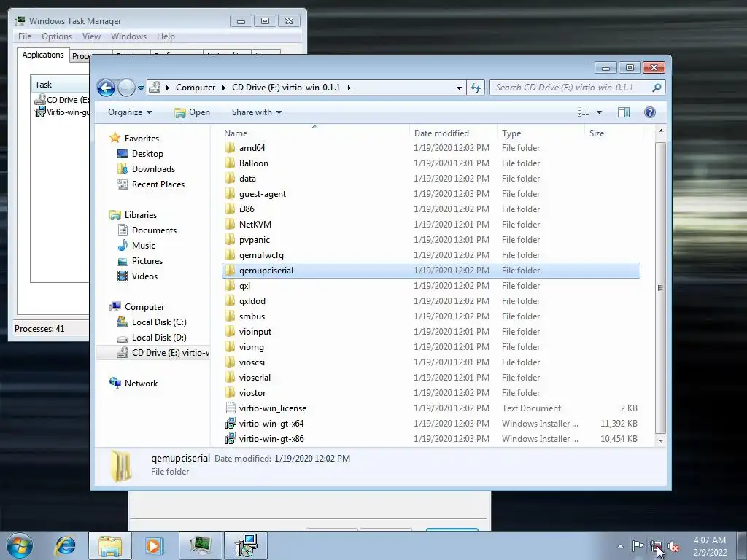Click the Help question mark icon
This screenshot has width=747, height=560.
650,112
